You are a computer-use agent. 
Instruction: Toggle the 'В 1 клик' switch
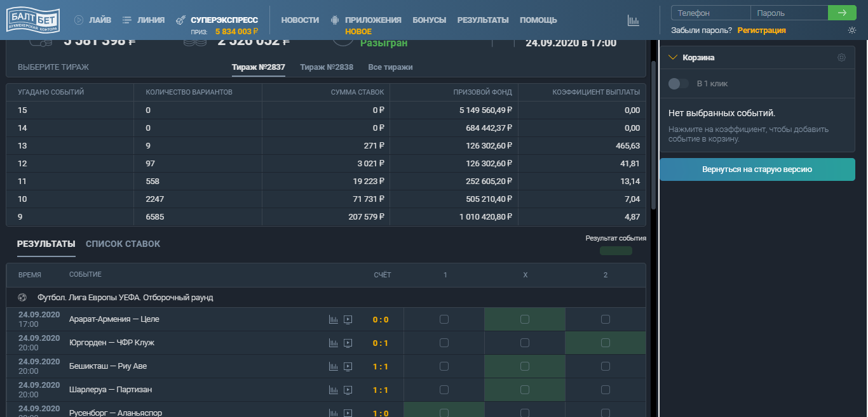[x=679, y=84]
